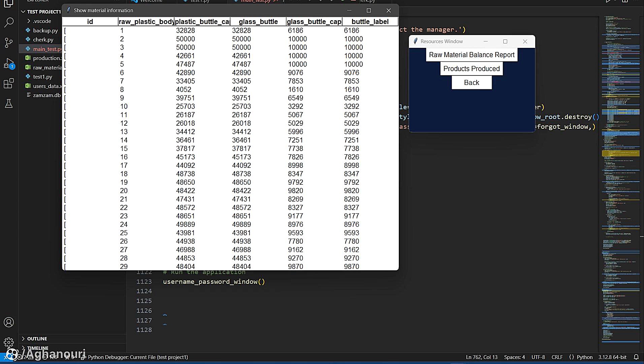644x364 pixels.
Task: Click the glass_buttle column header
Action: pyautogui.click(x=258, y=22)
